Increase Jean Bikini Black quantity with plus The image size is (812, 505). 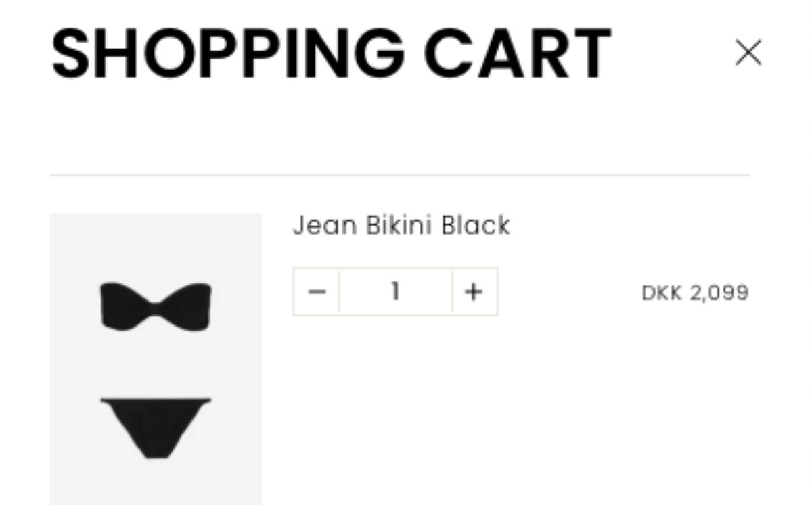tap(474, 292)
